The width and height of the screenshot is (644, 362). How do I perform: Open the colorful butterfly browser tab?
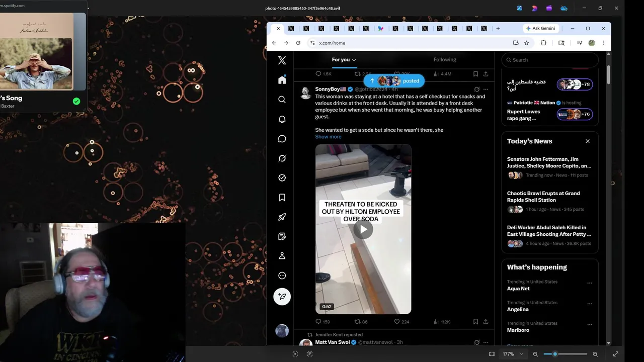pos(381,29)
